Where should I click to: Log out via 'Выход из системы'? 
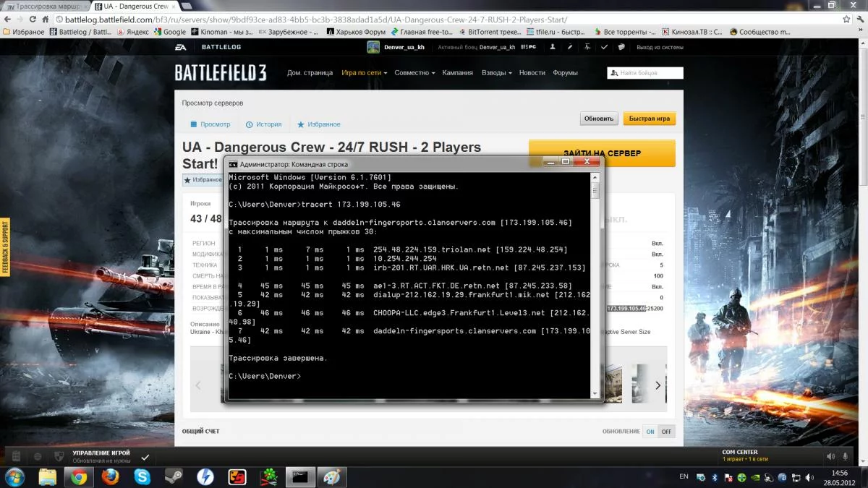[x=660, y=47]
